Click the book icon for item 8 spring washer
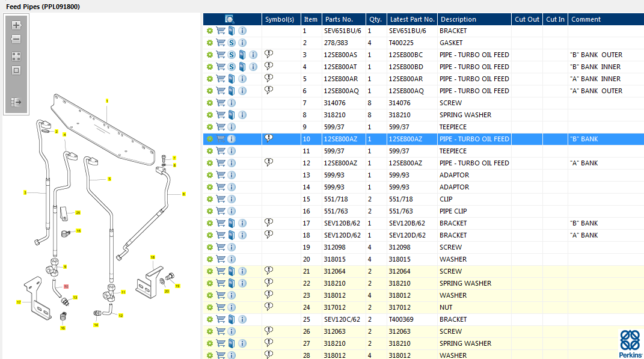The width and height of the screenshot is (644, 359). point(232,115)
